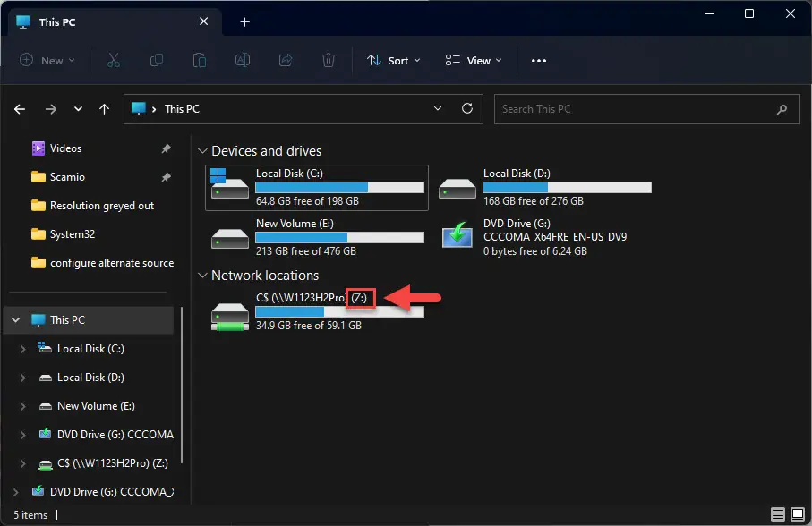
Task: Copy the selected item via toolbar icon
Action: click(157, 60)
